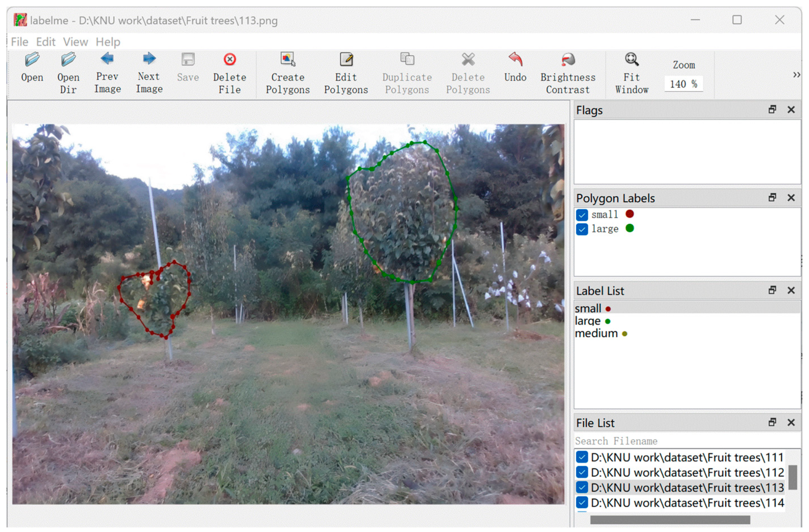The height and width of the screenshot is (532, 809).
Task: Click the Open Dir folder icon
Action: [x=68, y=60]
